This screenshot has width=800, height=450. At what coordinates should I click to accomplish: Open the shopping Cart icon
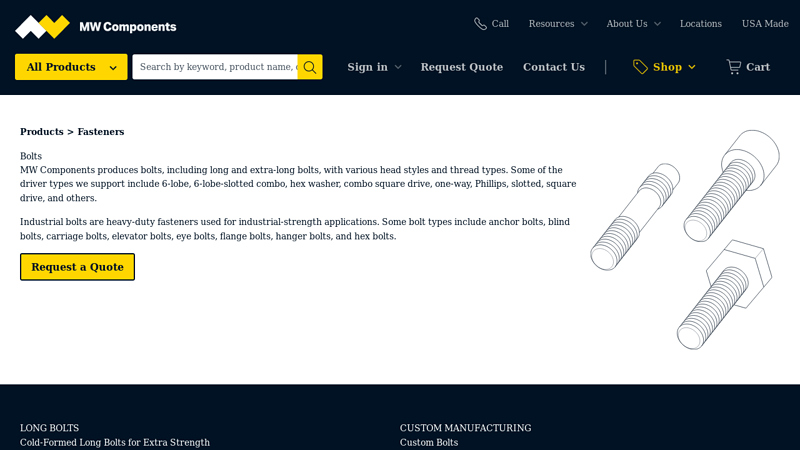click(x=734, y=67)
